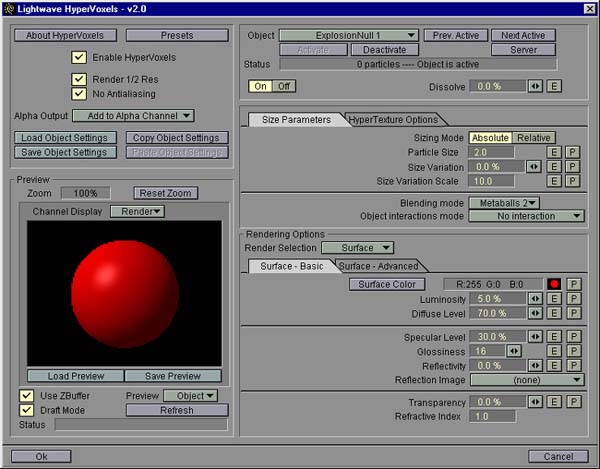Click the Dissolve slider arrows button
The image size is (600, 469).
click(535, 86)
